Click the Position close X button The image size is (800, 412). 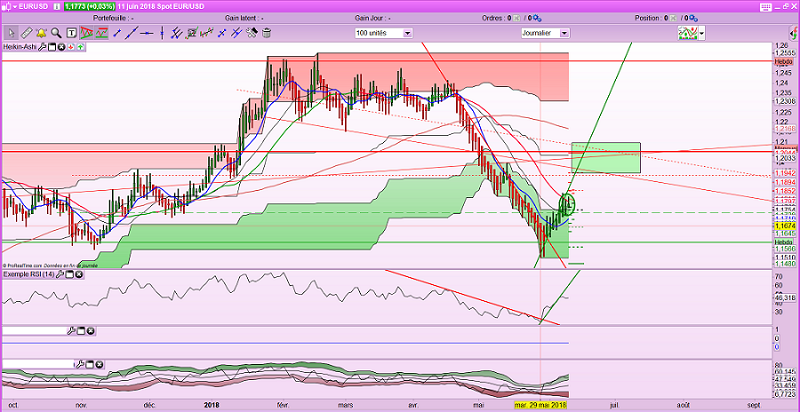[674, 18]
